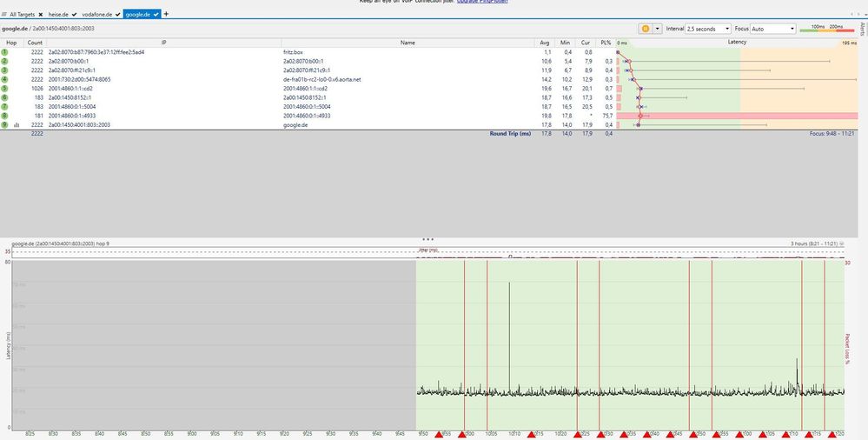This screenshot has height=440, width=868.
Task: Click the red packet loss bar on hop 8
Action: pos(737,116)
